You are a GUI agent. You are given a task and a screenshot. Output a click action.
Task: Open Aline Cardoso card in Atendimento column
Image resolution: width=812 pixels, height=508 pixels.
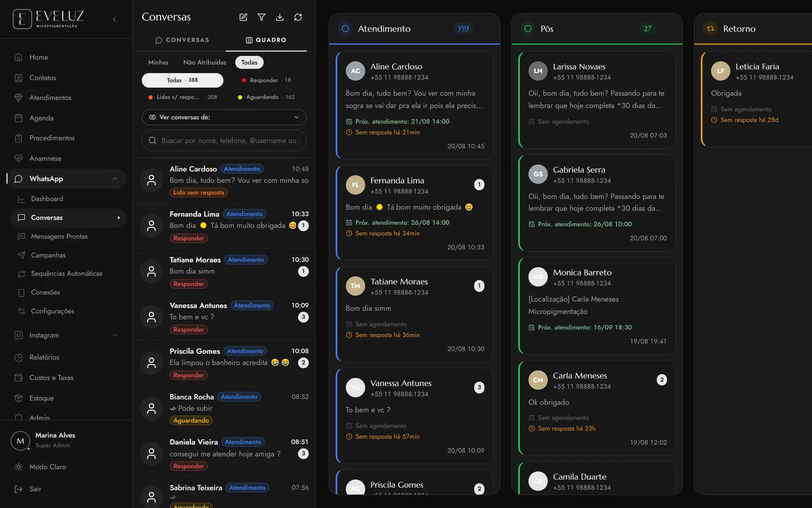(414, 105)
